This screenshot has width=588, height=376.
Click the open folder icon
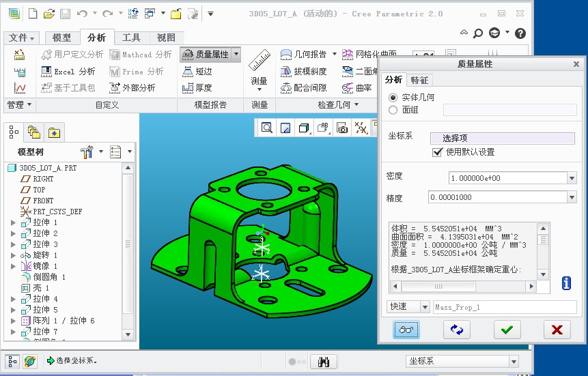(x=48, y=14)
